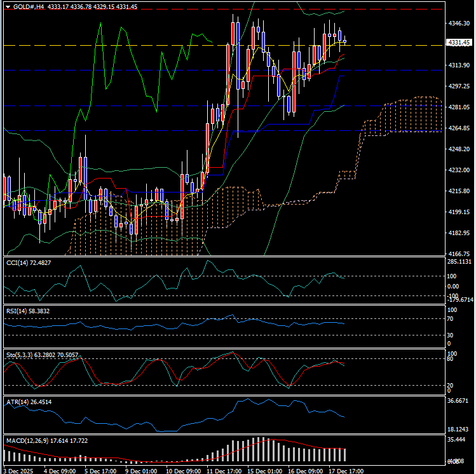The width and height of the screenshot is (476, 474).
Task: Click the 9 Dec 01:00 time label
Action: [x=142, y=471]
